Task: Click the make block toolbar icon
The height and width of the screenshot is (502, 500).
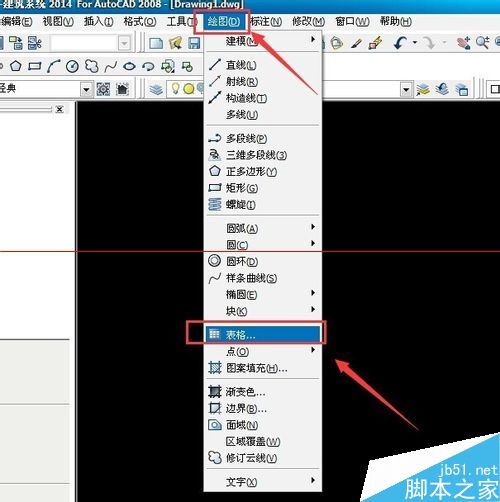Action: click(x=187, y=67)
